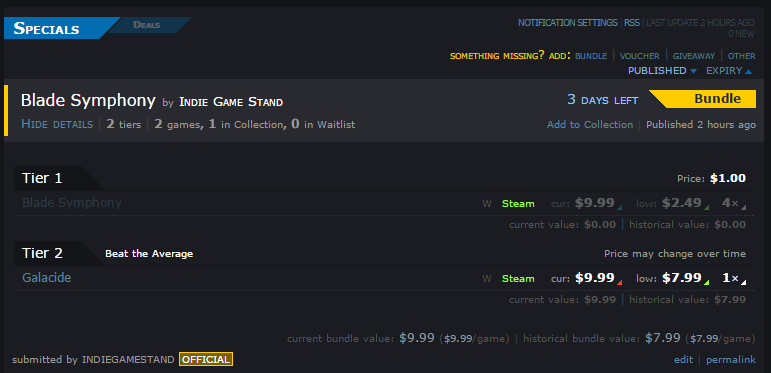Collapse bundle with Hide details
The image size is (771, 373).
(57, 124)
